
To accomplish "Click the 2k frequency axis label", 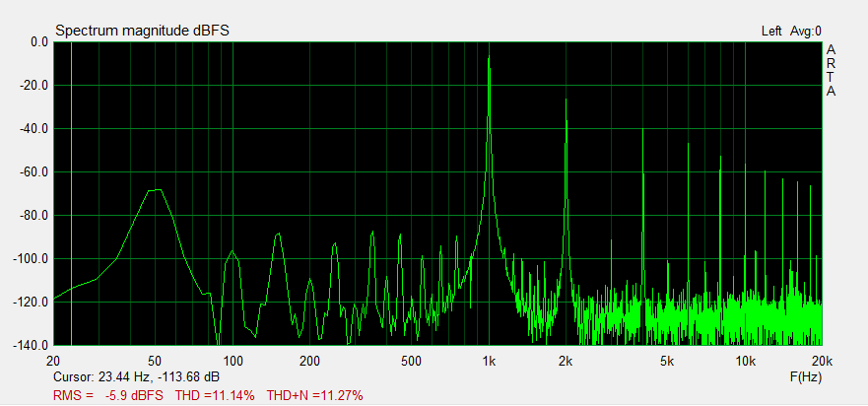I will pyautogui.click(x=566, y=362).
